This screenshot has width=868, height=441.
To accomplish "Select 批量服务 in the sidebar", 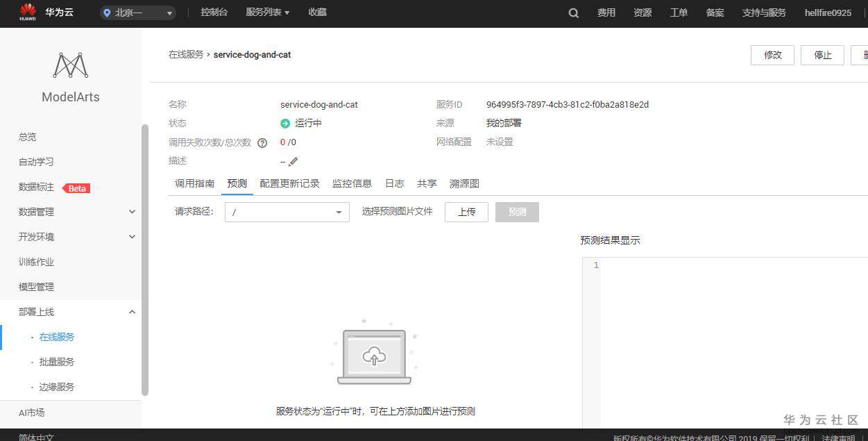I will (x=57, y=362).
